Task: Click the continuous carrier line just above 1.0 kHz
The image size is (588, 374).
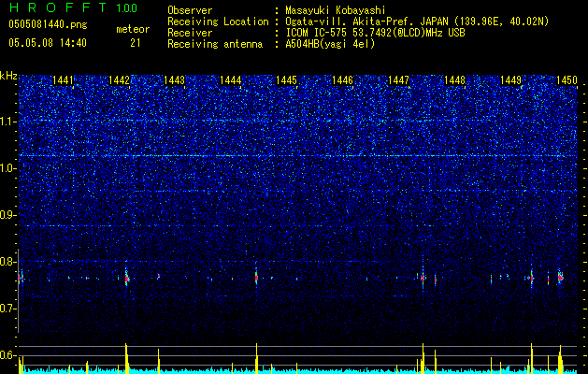Action: click(298, 155)
